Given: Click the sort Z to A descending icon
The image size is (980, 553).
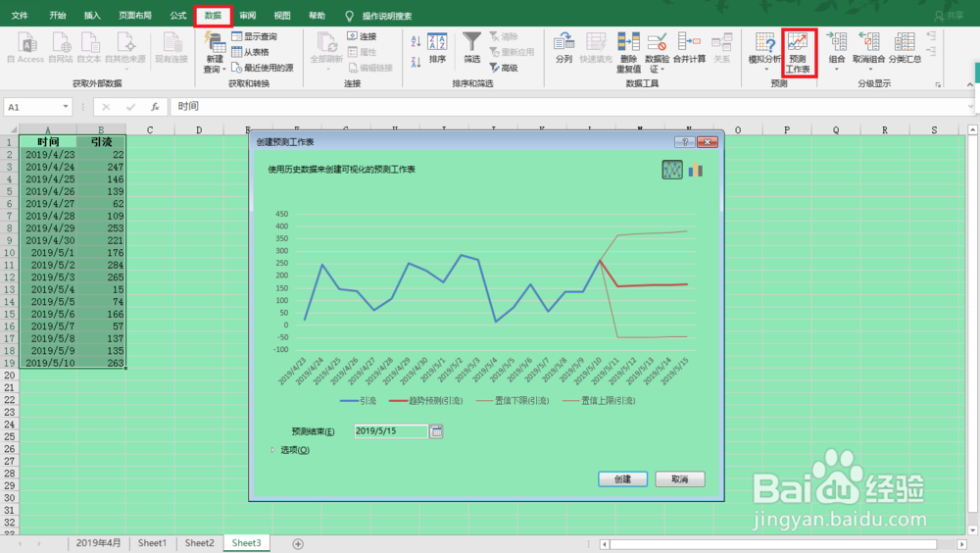Looking at the screenshot, I should (416, 62).
